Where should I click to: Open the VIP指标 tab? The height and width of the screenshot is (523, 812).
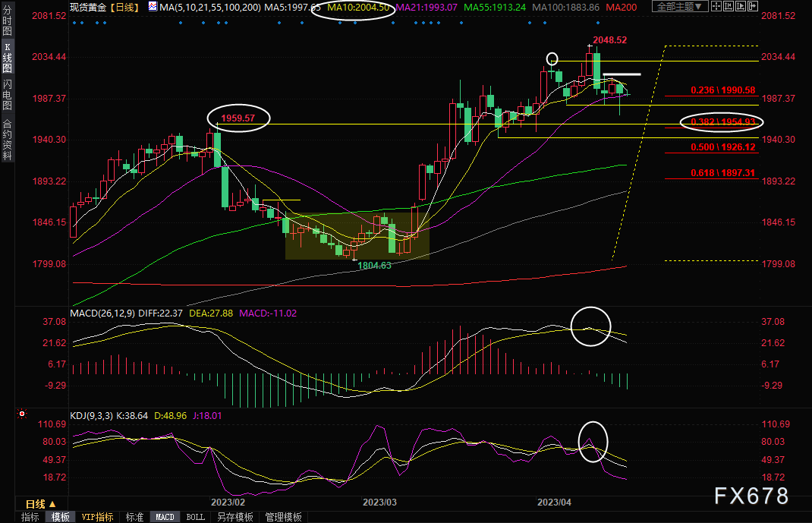[x=96, y=517]
